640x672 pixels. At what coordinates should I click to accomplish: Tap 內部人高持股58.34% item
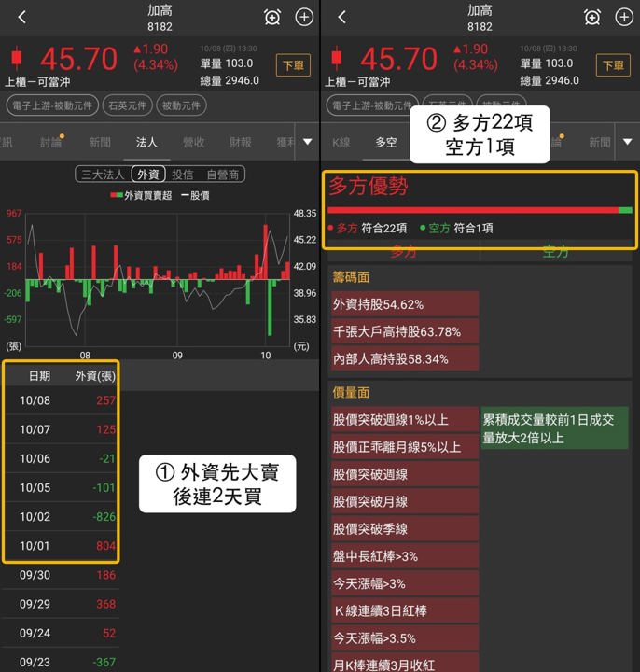click(404, 358)
